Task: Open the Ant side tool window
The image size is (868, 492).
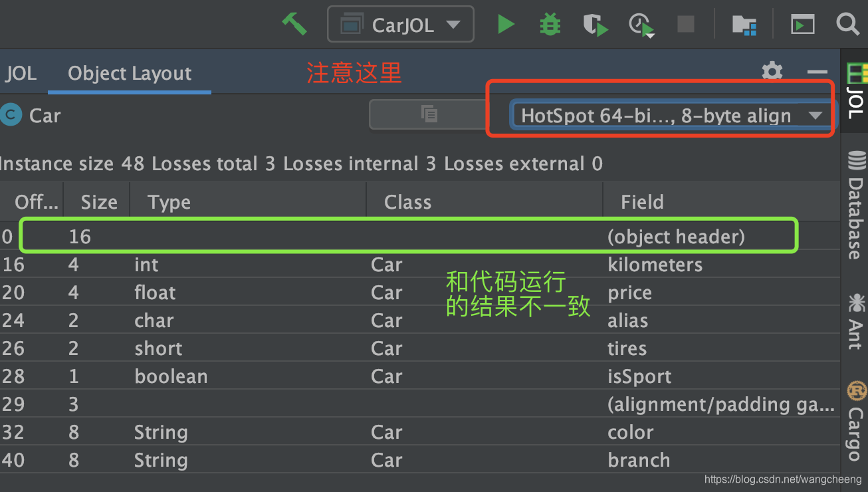Action: point(856,321)
